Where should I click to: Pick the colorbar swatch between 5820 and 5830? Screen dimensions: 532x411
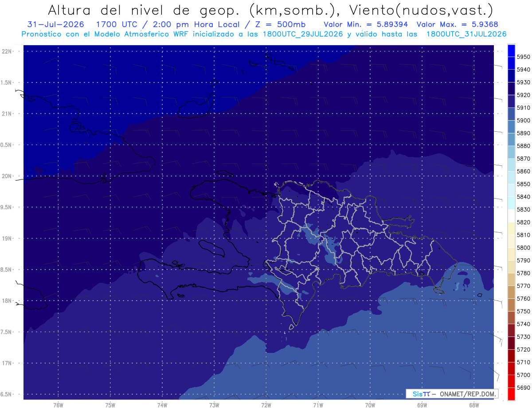pyautogui.click(x=511, y=215)
